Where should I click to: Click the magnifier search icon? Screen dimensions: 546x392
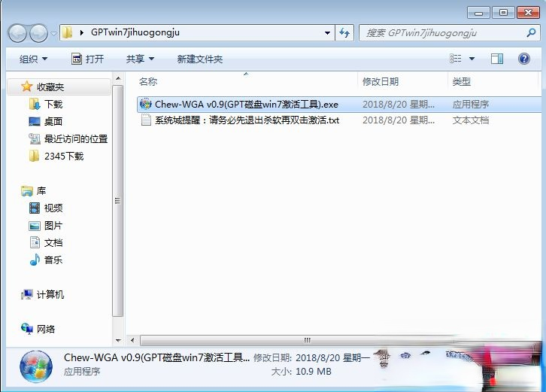531,33
